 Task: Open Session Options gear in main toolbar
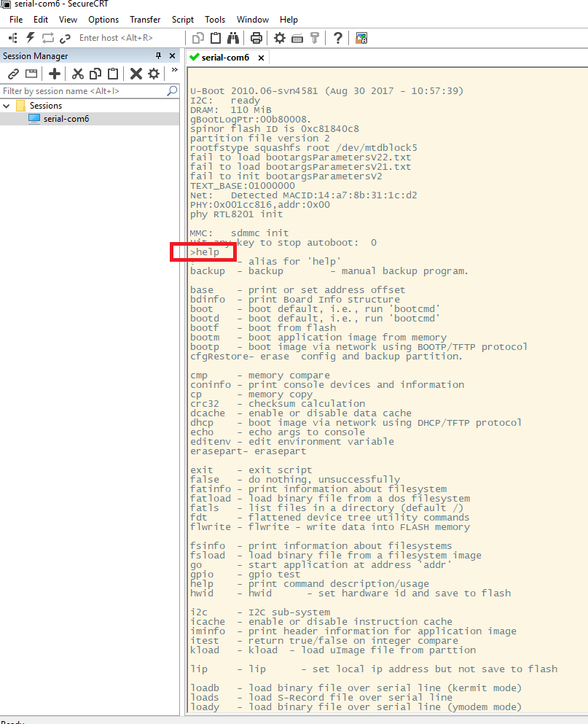(280, 38)
